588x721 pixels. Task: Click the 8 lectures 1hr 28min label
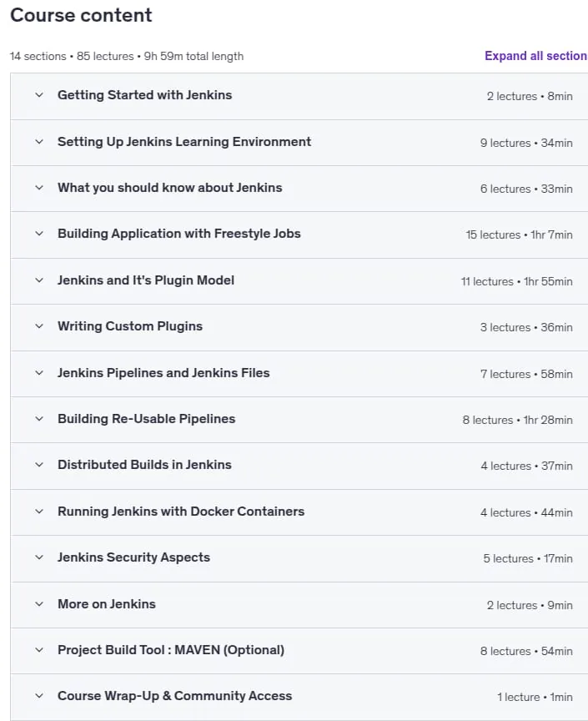point(518,421)
